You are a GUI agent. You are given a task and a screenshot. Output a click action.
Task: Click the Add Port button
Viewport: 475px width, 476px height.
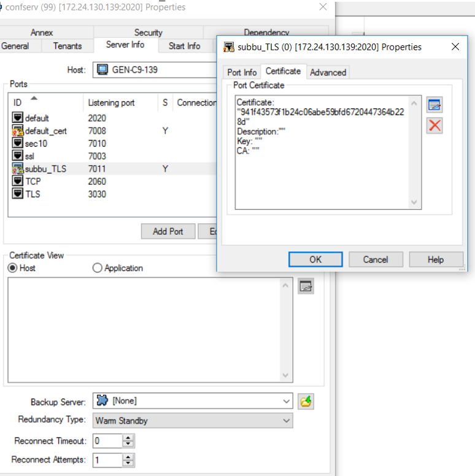pos(168,231)
